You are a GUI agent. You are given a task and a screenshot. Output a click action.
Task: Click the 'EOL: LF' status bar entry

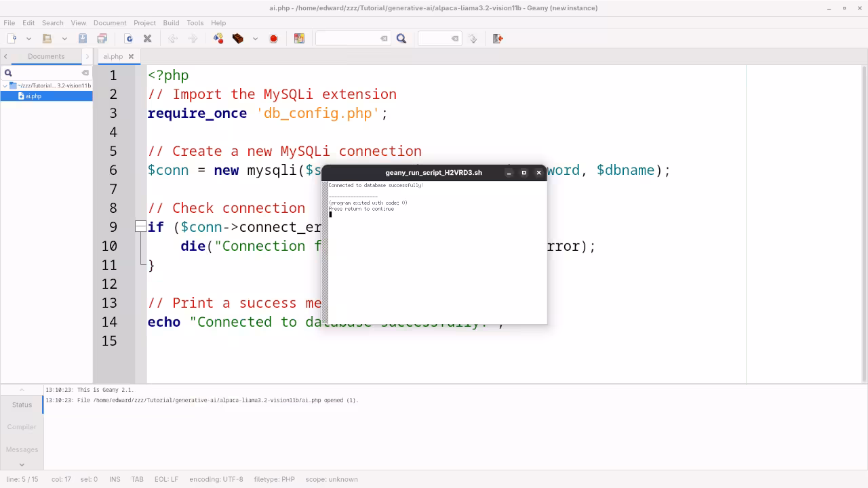tap(166, 479)
